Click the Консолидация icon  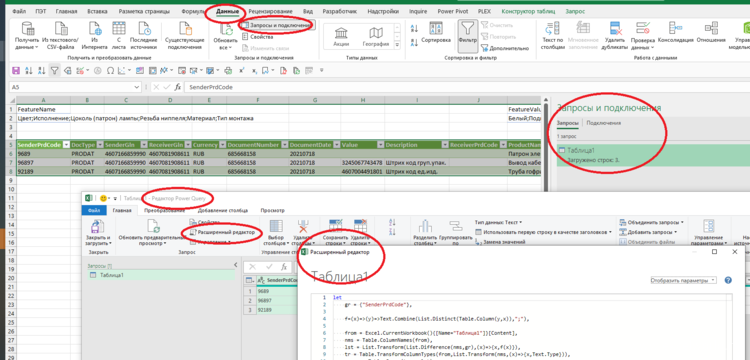point(675,28)
